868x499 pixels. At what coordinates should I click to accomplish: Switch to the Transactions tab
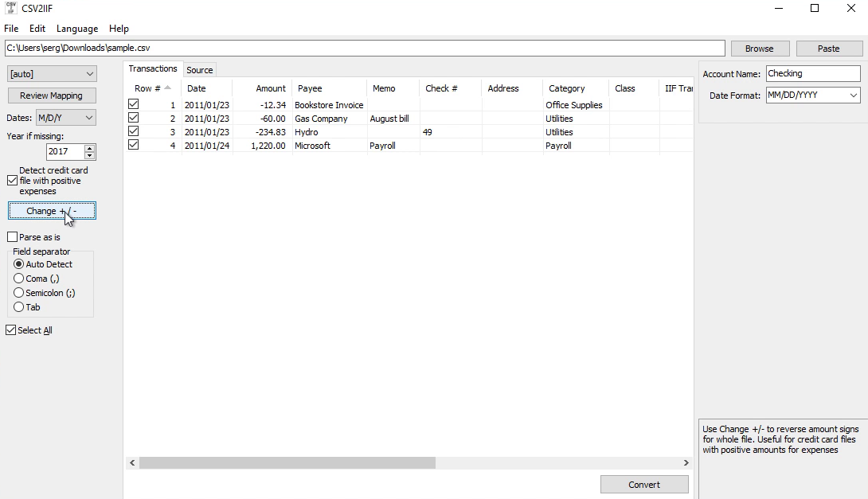pos(153,68)
